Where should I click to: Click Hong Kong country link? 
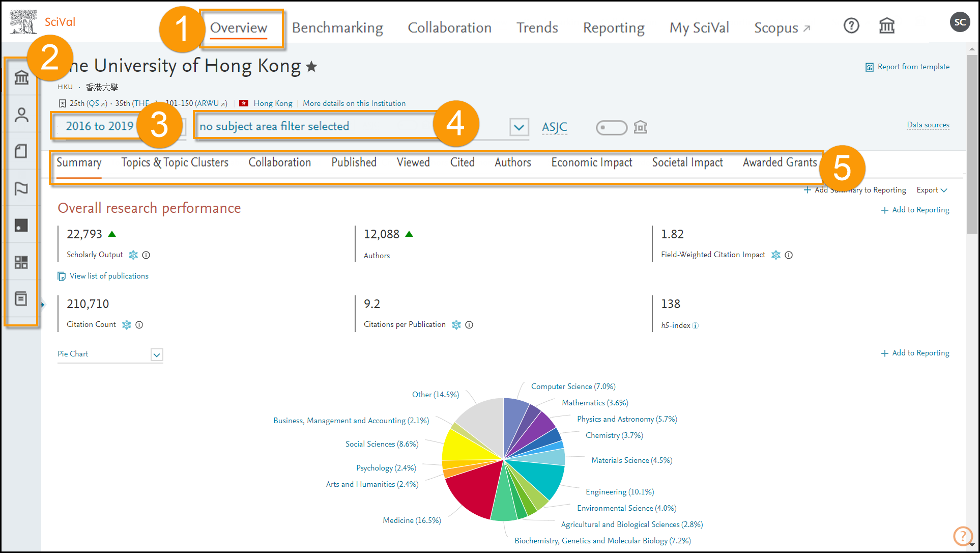click(273, 103)
